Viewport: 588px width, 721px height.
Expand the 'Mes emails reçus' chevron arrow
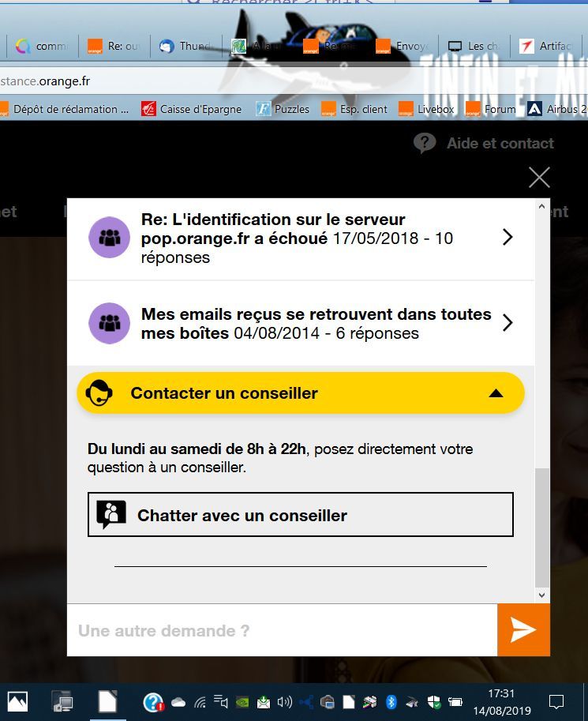pos(507,323)
